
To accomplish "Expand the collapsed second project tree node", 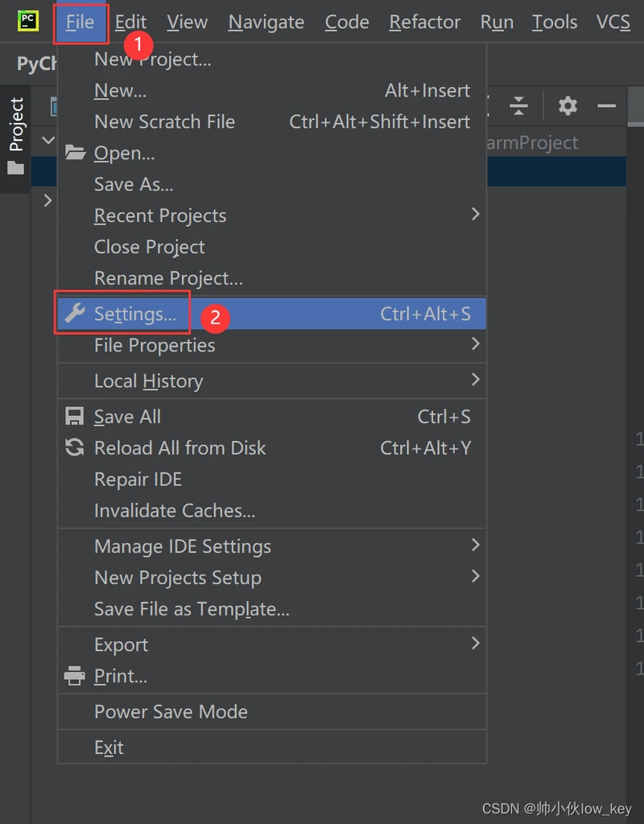I will (47, 200).
